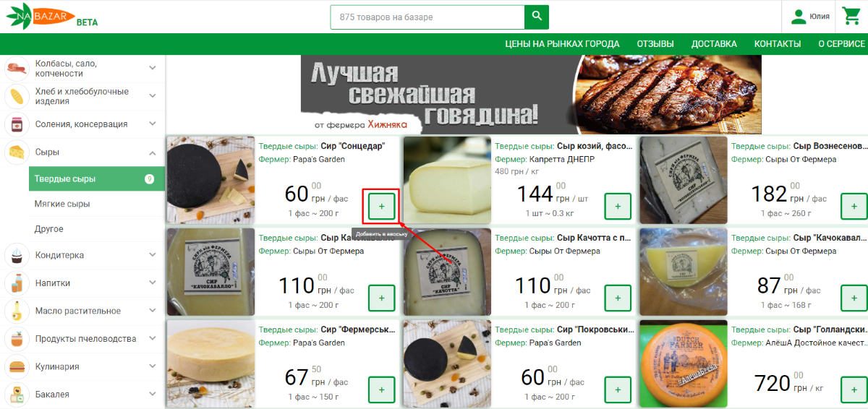Go to the ДОСТАВКА menu item
Screen dimensions: 868x409
714,43
